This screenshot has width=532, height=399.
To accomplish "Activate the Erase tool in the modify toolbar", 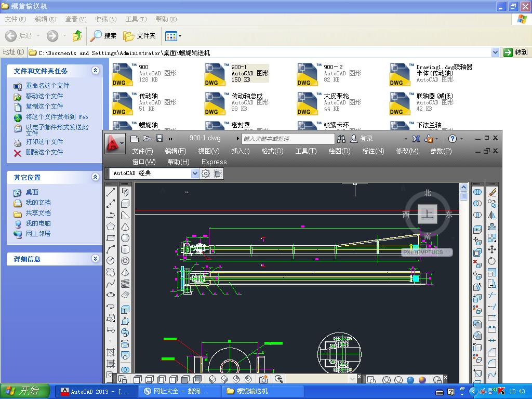I will 492,192.
